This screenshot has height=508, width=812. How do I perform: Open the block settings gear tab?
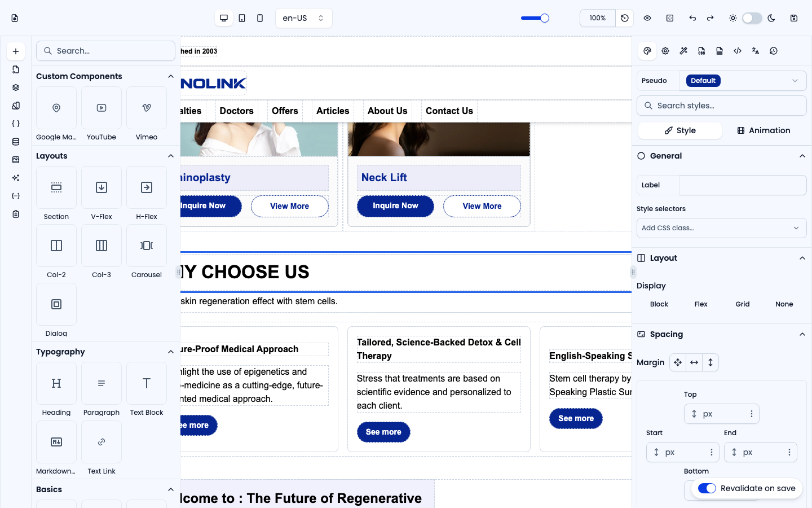(x=665, y=51)
